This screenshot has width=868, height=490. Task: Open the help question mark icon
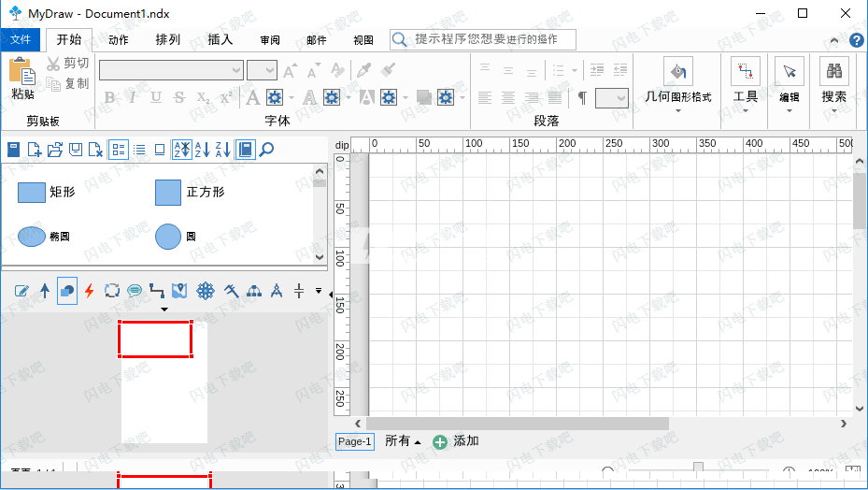[x=857, y=40]
